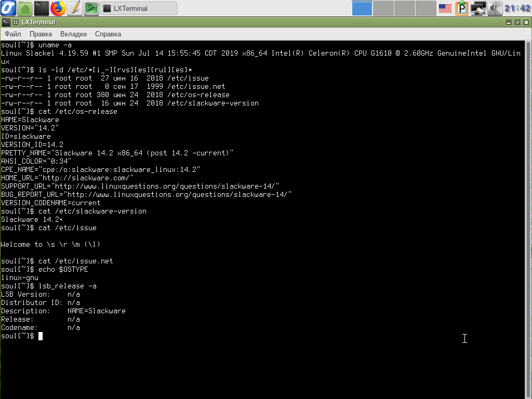
Task: Open the notepad with pencil text editor
Action: click(75, 8)
